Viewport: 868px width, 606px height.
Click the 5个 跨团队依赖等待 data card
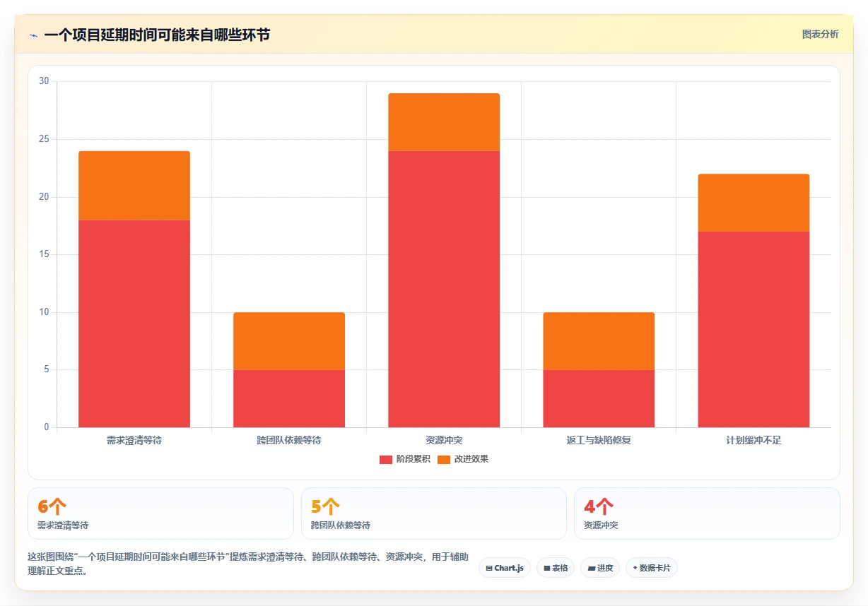tap(434, 513)
